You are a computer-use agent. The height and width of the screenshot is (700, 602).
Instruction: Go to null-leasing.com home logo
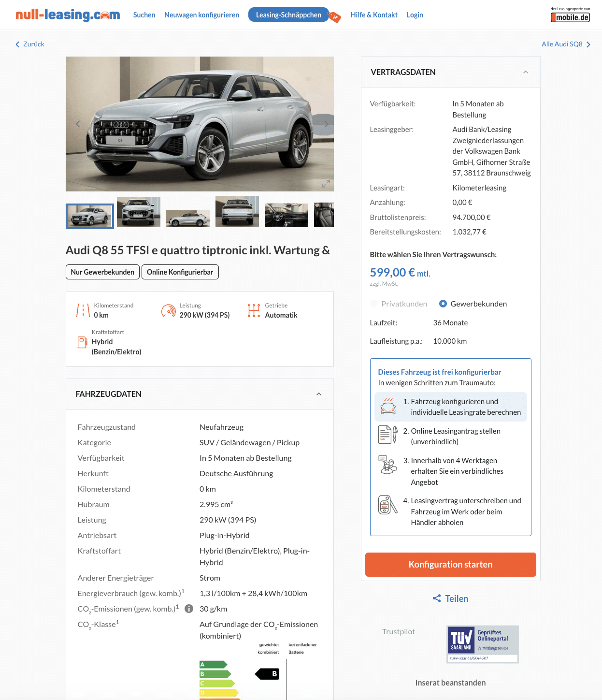[x=68, y=15]
